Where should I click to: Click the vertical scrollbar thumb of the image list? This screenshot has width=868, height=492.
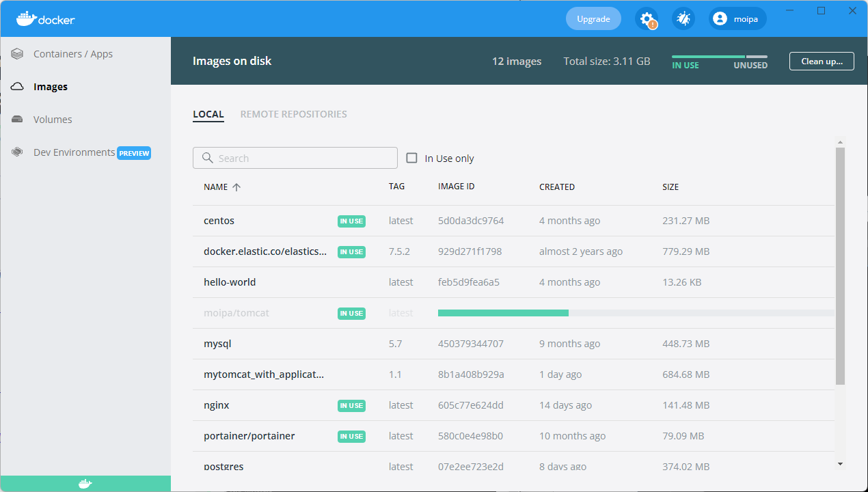[840, 266]
